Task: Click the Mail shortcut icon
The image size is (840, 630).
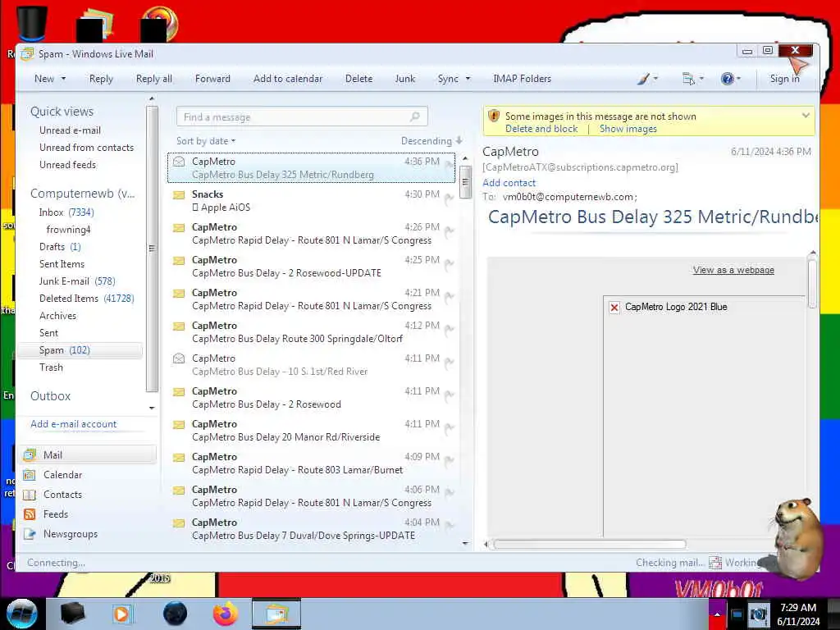Action: click(x=30, y=454)
